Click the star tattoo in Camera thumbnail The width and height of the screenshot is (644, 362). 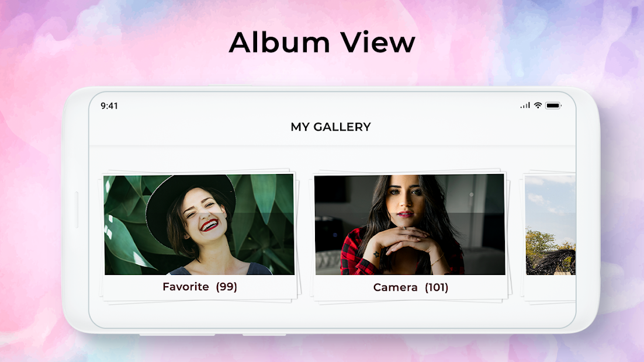coord(376,255)
